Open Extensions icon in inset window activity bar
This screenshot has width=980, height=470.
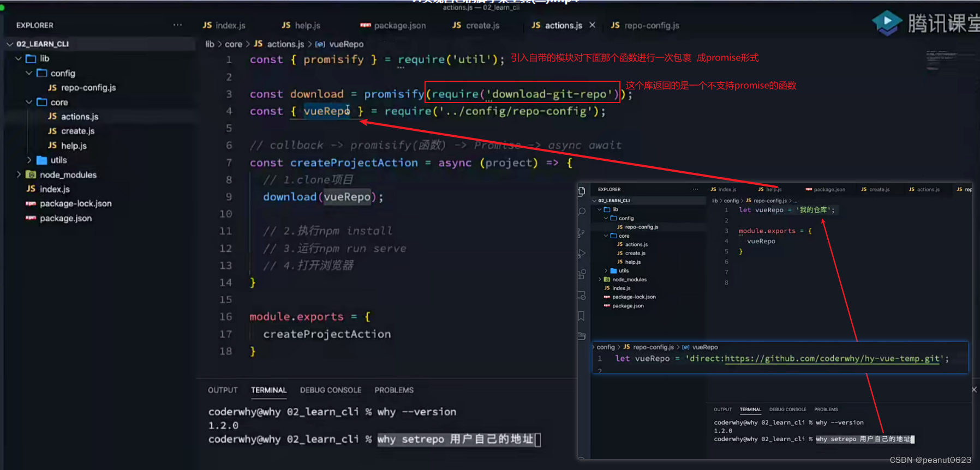coord(582,274)
